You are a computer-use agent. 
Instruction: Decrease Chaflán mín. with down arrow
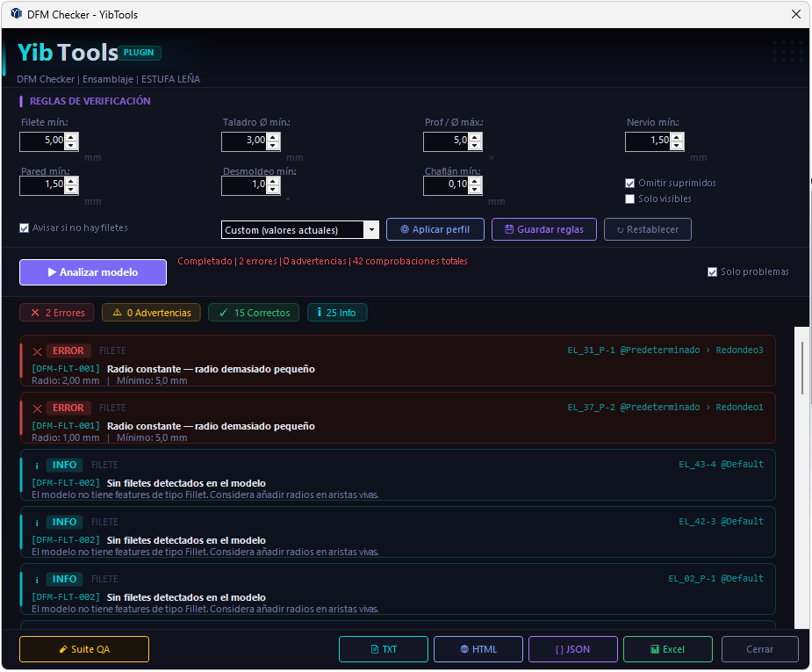coord(476,190)
